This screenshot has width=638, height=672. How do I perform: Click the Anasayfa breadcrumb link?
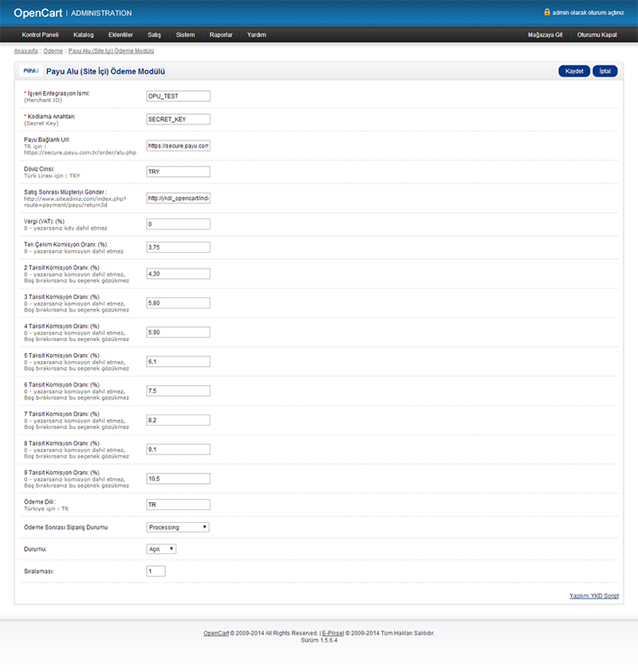[x=26, y=51]
